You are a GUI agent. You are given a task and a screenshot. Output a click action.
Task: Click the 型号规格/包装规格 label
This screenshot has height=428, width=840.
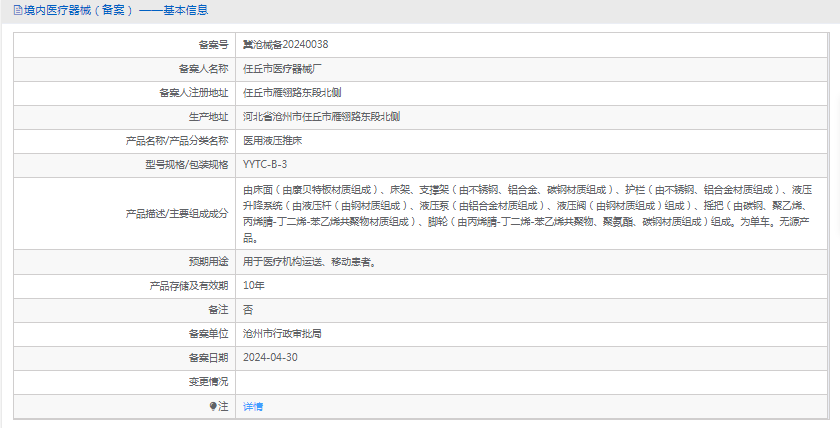186,164
